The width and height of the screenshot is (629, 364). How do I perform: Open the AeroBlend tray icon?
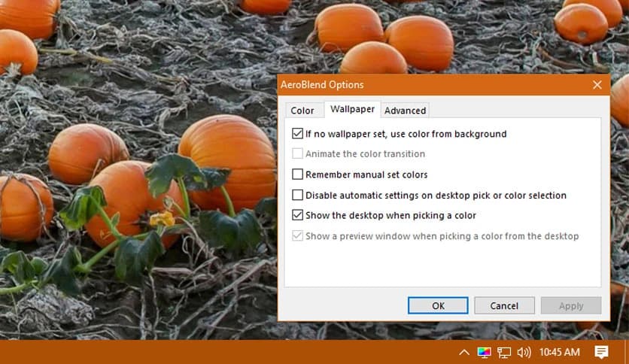[x=484, y=353]
